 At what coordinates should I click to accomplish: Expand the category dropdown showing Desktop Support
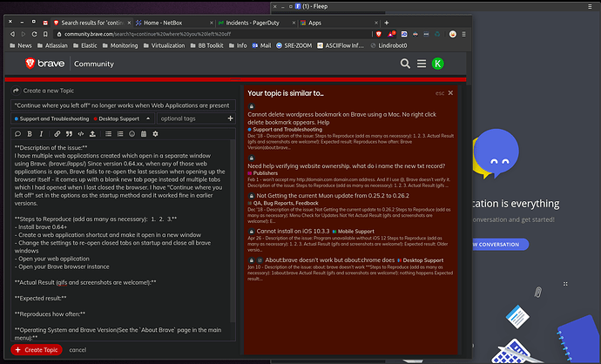click(83, 118)
